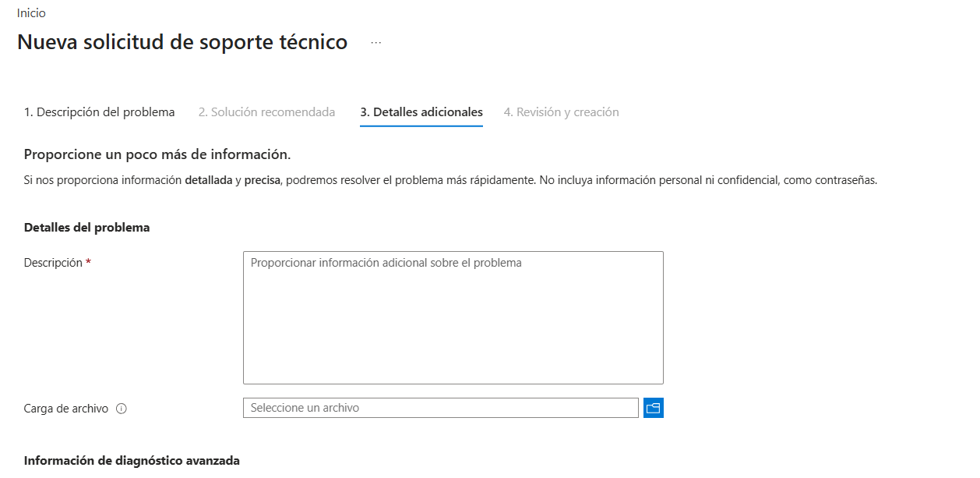Click the Descripción field label
Screen dimensions: 980x478
[53, 263]
